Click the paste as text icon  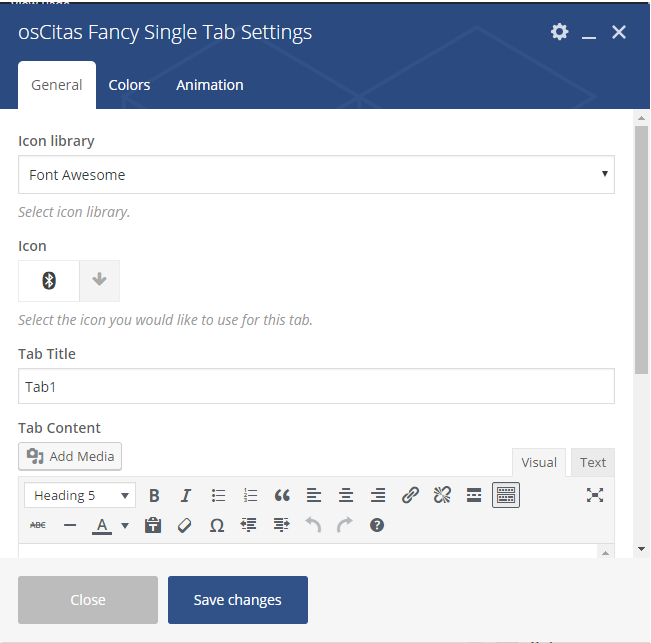coord(153,525)
